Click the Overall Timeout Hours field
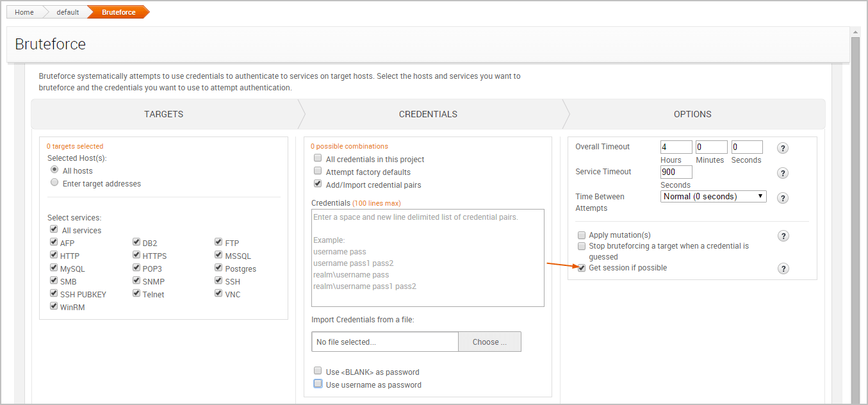Image resolution: width=868 pixels, height=405 pixels. click(676, 147)
